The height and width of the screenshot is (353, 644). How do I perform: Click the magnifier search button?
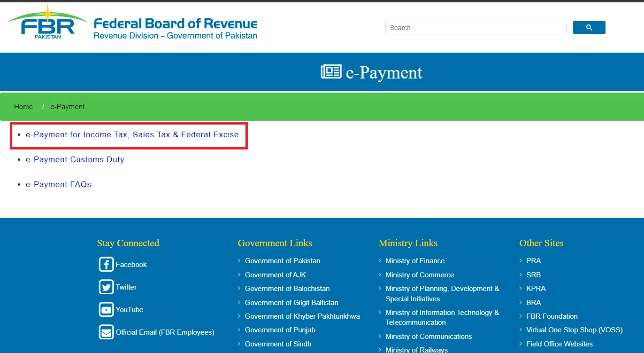(x=589, y=28)
